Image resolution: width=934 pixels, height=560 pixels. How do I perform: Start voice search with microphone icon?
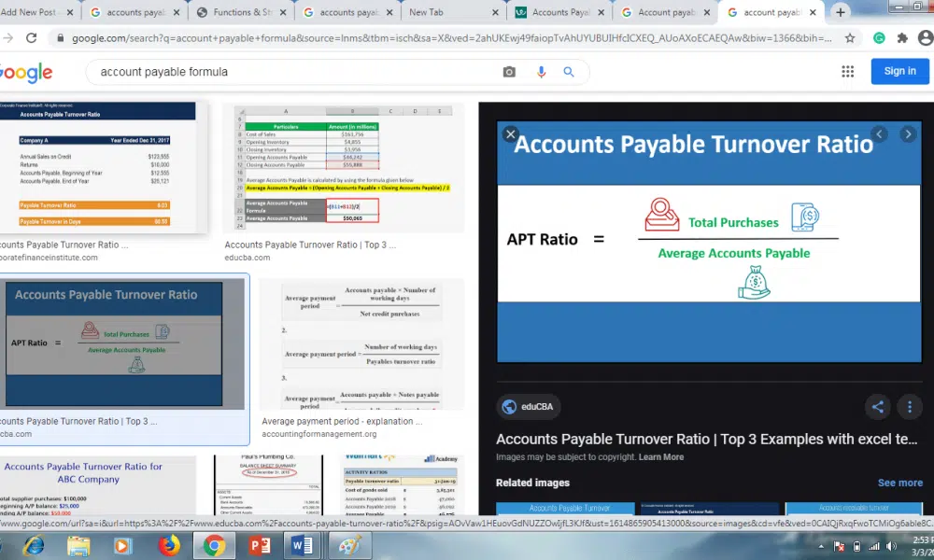pos(540,72)
